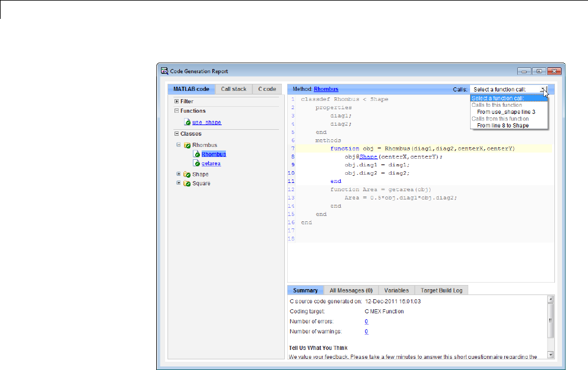Click the use_shape function file icon

(x=188, y=123)
